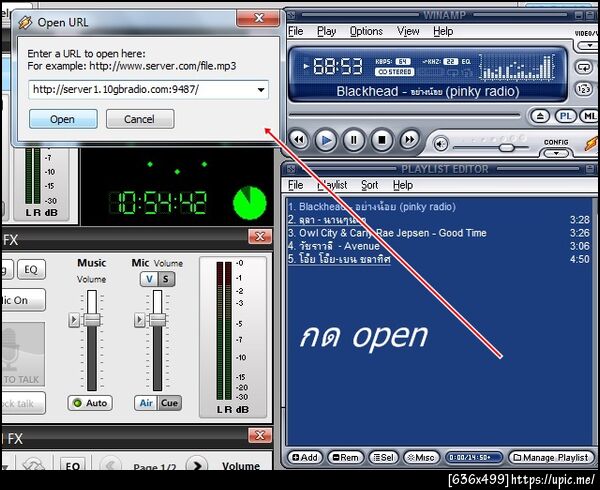Pause playback in Winamp

[x=354, y=140]
